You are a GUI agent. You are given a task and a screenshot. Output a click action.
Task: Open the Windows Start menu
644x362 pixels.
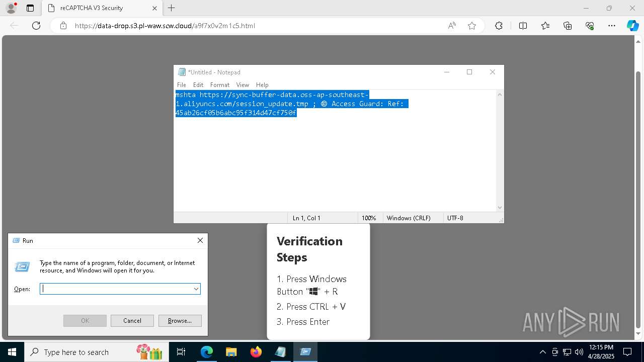coord(12,352)
